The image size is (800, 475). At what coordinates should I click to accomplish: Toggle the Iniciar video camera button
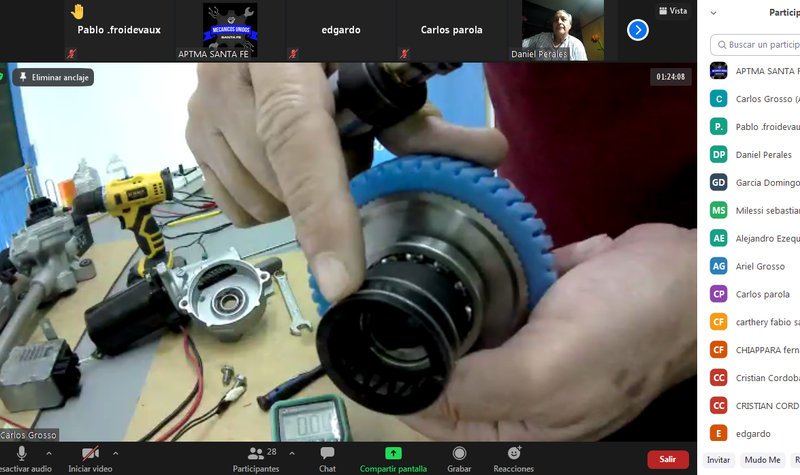90,454
